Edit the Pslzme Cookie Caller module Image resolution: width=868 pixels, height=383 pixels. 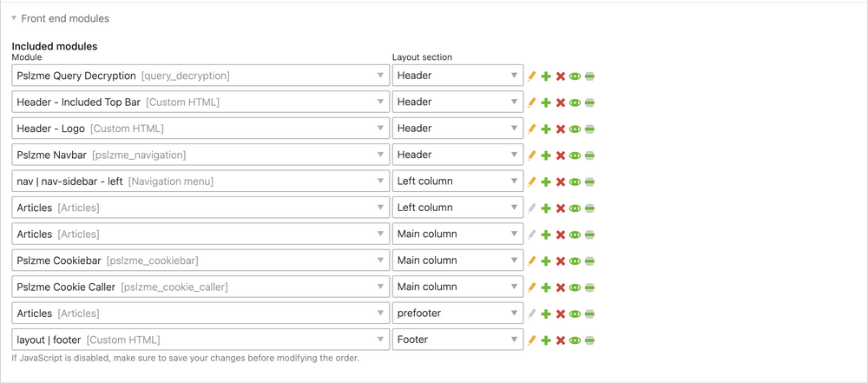[x=532, y=287]
